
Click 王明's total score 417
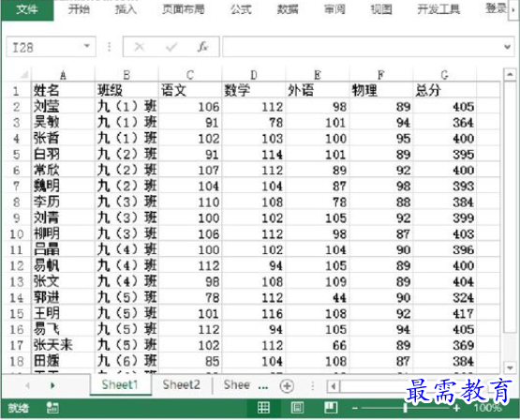pos(445,313)
